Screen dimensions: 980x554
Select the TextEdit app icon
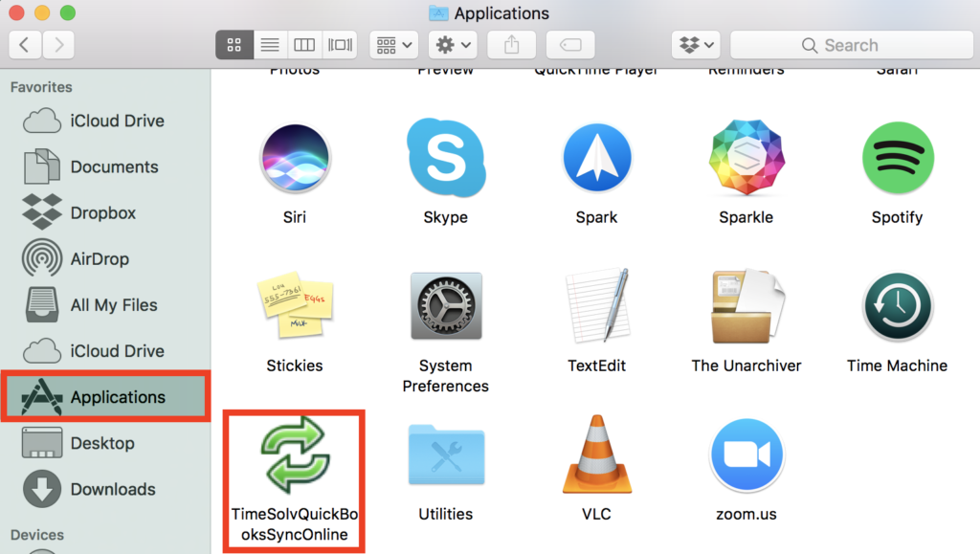(x=597, y=305)
